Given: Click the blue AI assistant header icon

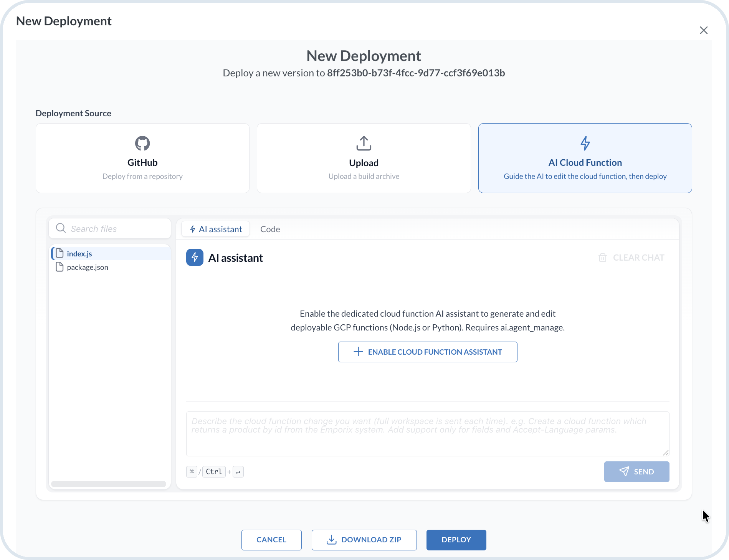Looking at the screenshot, I should (195, 258).
